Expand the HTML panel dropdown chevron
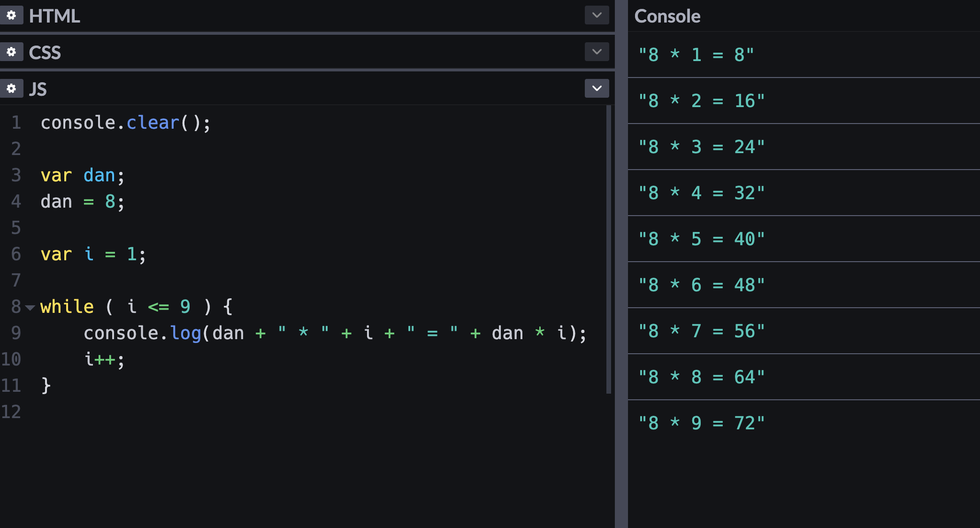This screenshot has width=980, height=528. [x=597, y=16]
